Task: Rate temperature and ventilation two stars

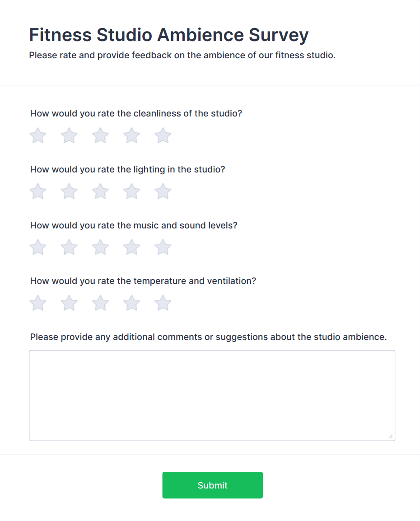Action: coord(69,303)
